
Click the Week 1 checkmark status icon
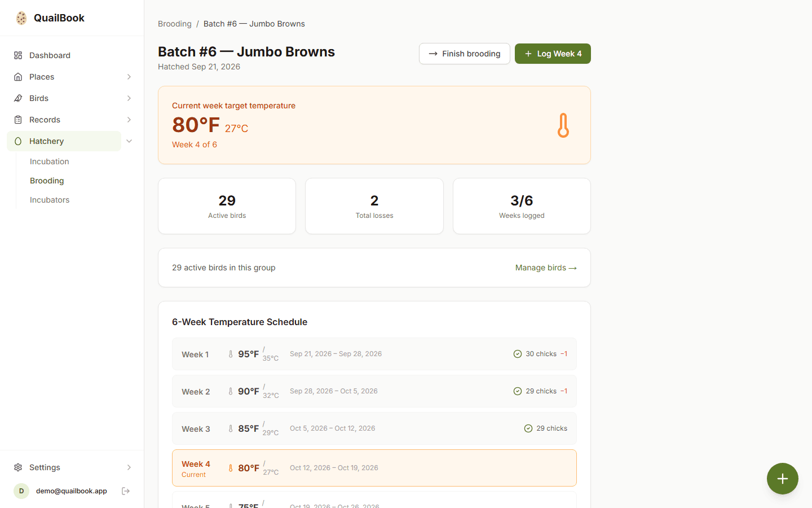pos(518,354)
